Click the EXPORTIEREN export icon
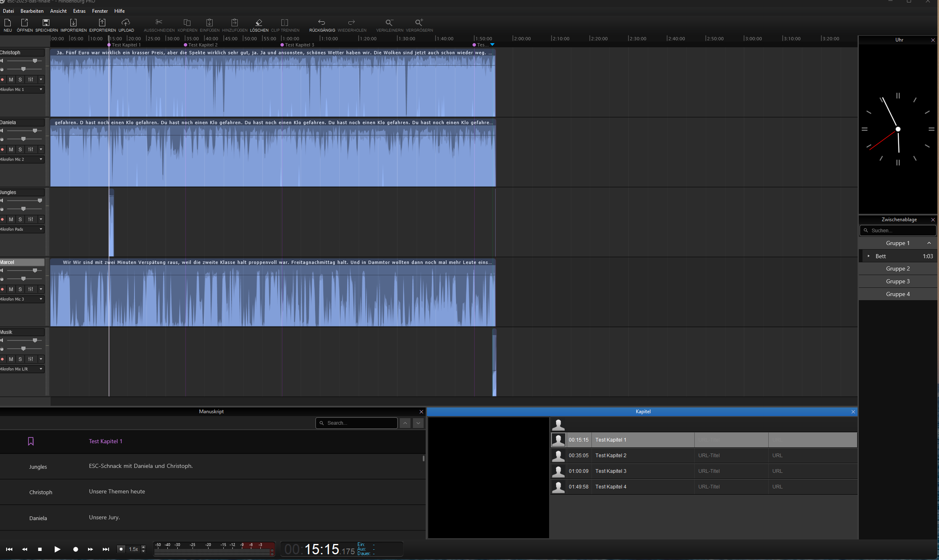Screen dimensions: 939x560 click(102, 23)
